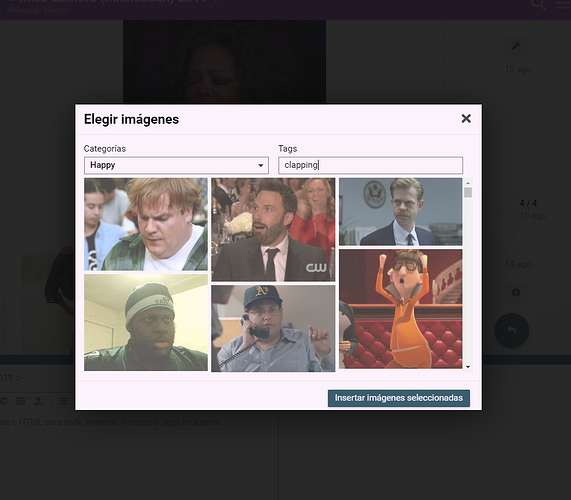The width and height of the screenshot is (571, 500).
Task: Click the image list scroll up arrow
Action: [468, 183]
